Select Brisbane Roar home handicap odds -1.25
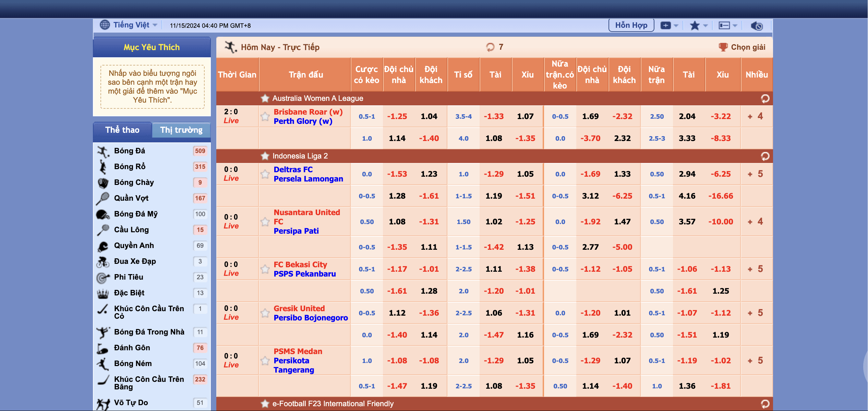Viewport: 868px width, 411px height. click(397, 117)
